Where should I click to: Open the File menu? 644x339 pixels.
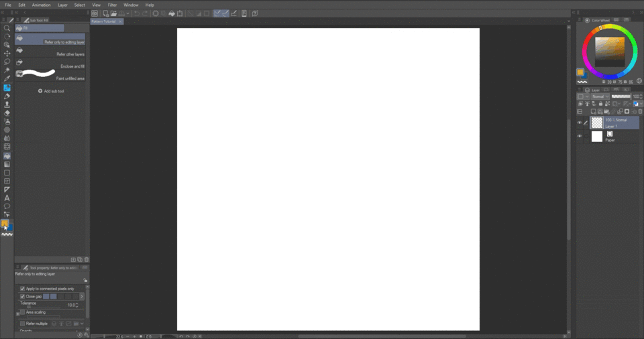click(8, 5)
